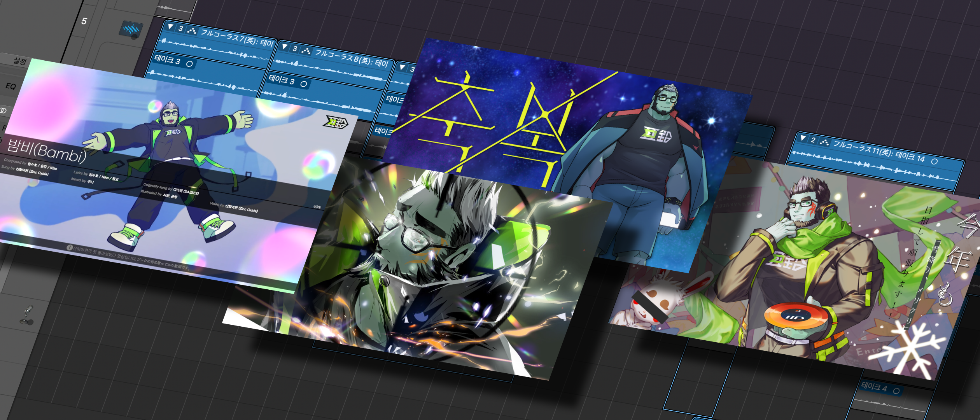980x420 pixels.
Task: Select track number 5 header
Action: 84,21
